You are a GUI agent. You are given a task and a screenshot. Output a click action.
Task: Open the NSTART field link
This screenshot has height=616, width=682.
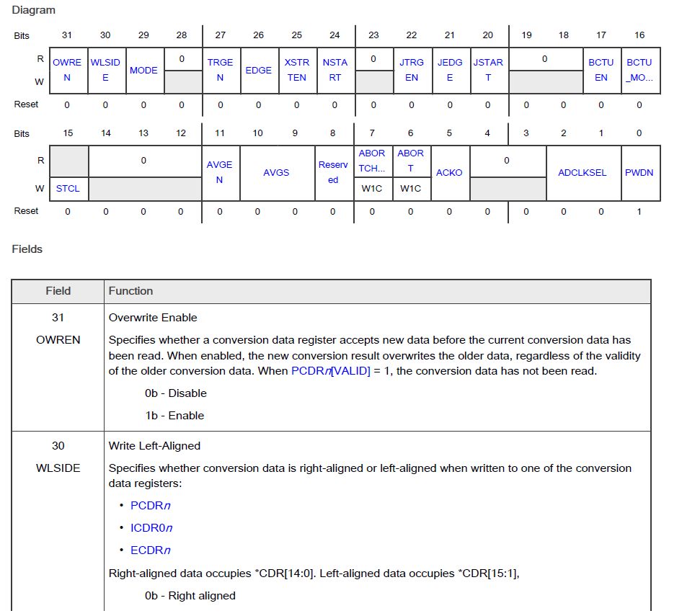335,70
